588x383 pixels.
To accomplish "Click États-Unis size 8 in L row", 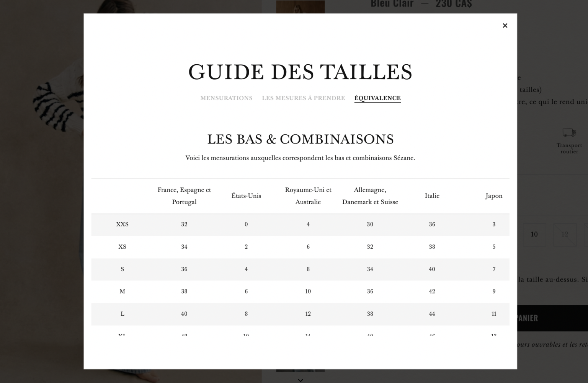I will (x=246, y=314).
